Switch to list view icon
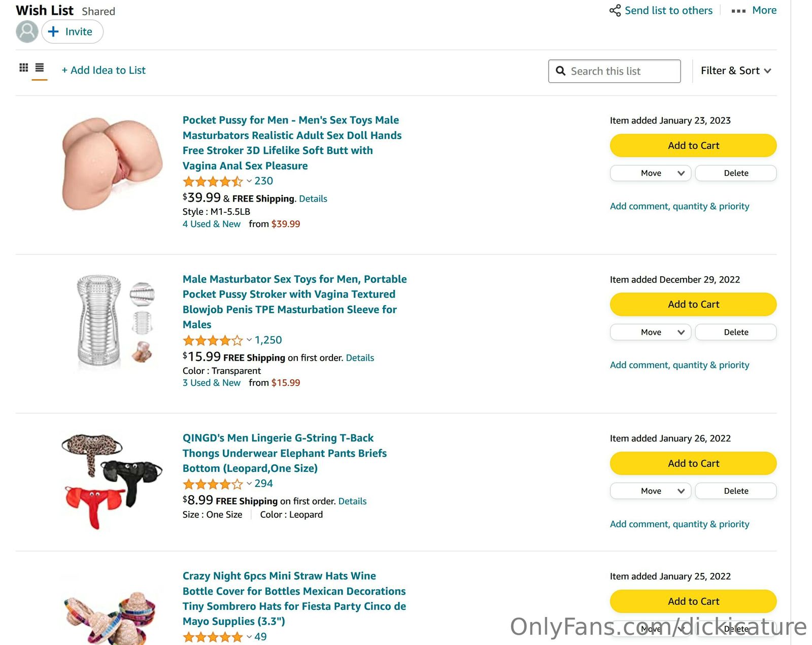The height and width of the screenshot is (645, 812). click(x=40, y=68)
